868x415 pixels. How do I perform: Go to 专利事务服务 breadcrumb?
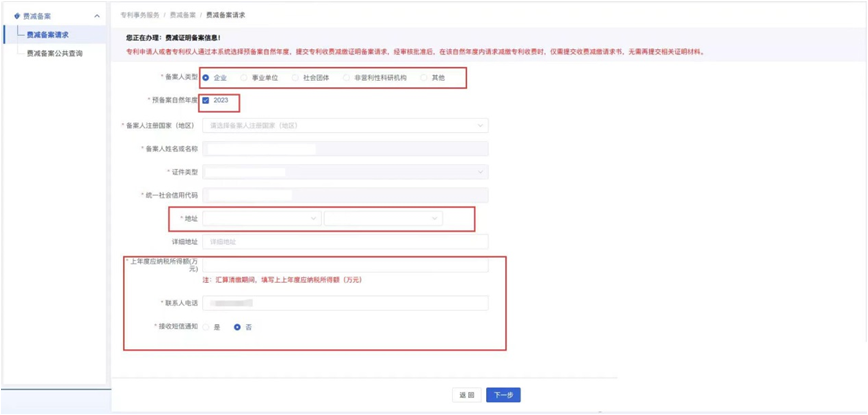pos(140,15)
